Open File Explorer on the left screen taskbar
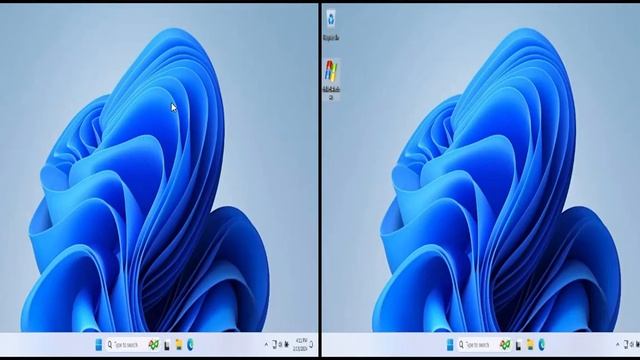This screenshot has height=360, width=640. pyautogui.click(x=179, y=344)
